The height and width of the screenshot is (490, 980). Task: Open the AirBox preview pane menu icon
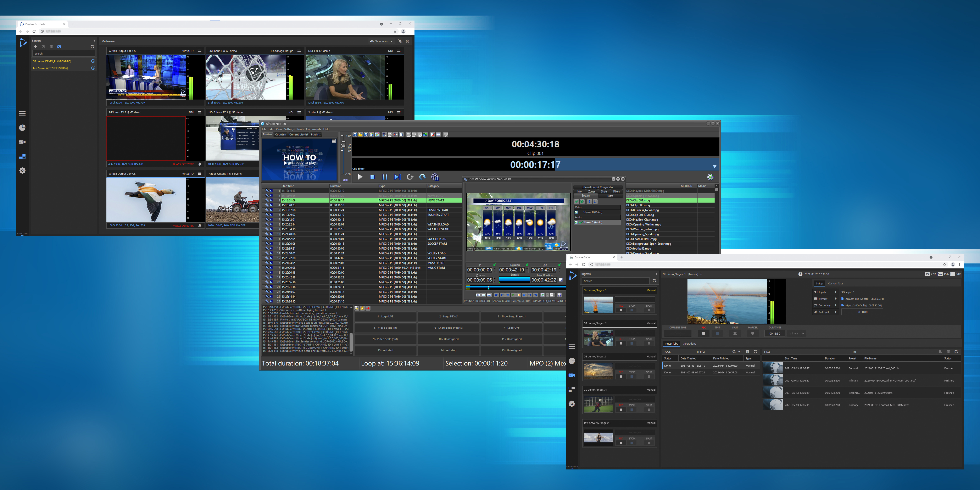click(334, 141)
